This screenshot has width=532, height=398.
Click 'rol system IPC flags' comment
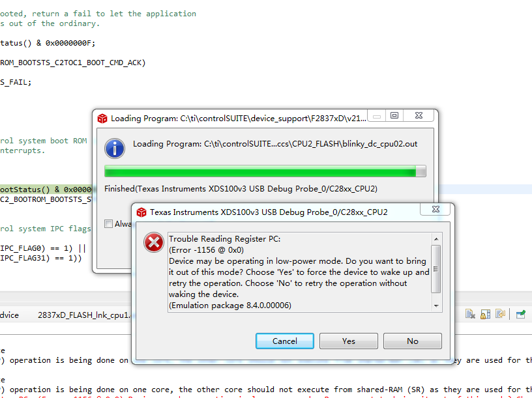tap(46, 229)
